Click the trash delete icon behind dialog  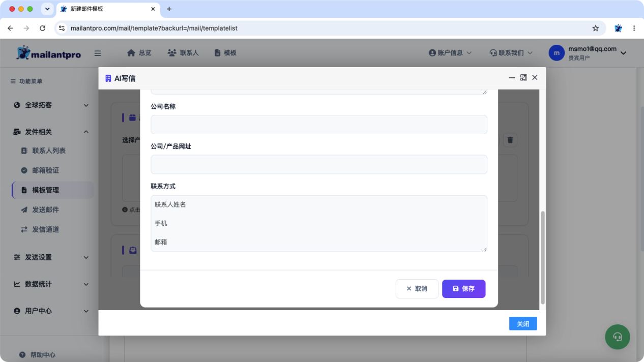pyautogui.click(x=511, y=140)
